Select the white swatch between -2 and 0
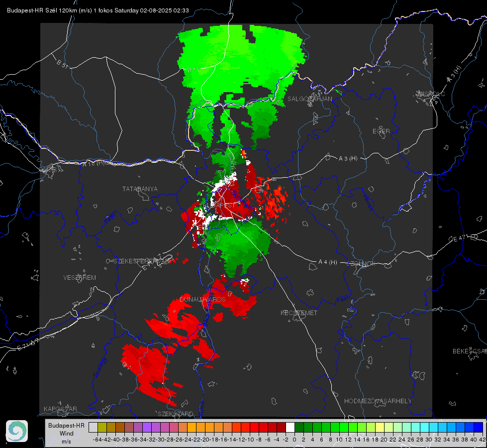Screen dimensions: 487x448 pos(290,427)
